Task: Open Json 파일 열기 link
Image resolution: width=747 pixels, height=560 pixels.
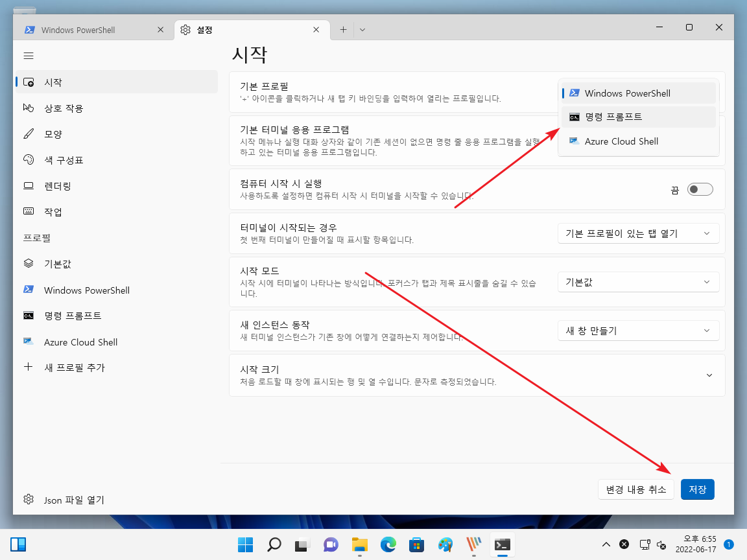Action: coord(74,500)
